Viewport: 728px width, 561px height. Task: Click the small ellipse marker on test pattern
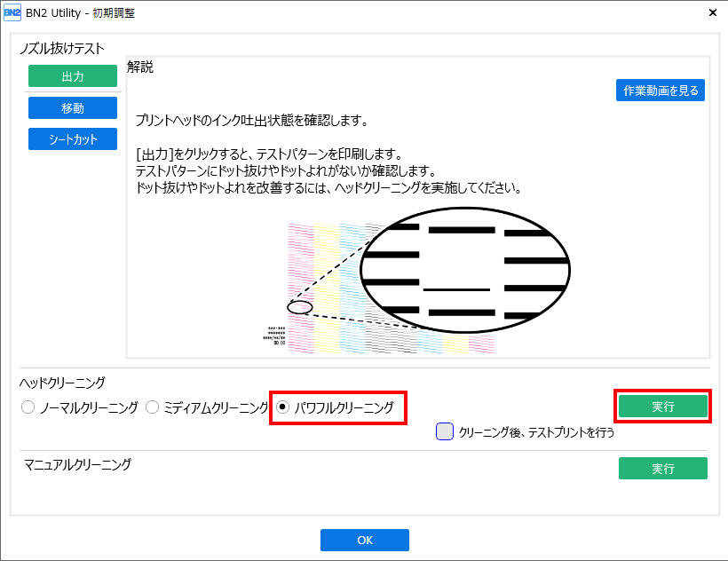tap(300, 307)
